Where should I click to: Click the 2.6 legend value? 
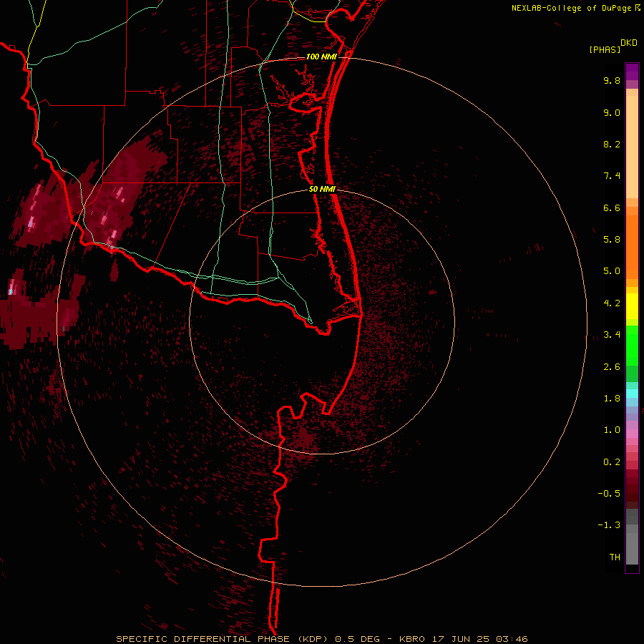click(612, 367)
